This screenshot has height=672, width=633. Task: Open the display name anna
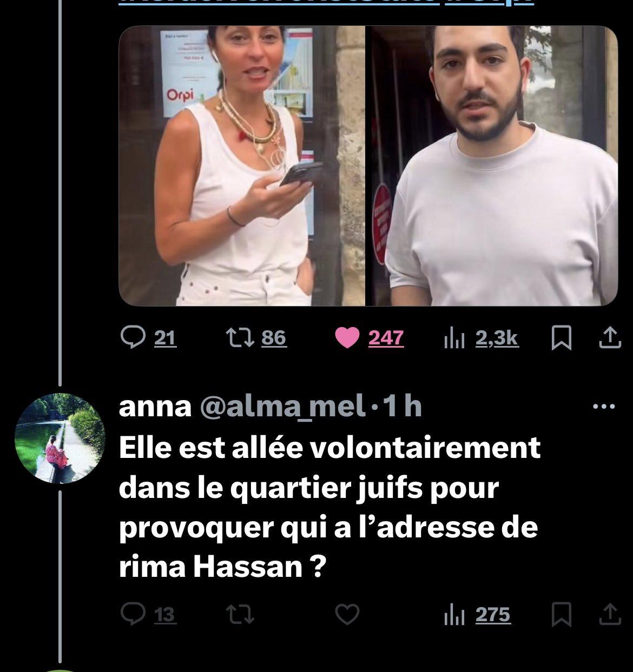click(x=155, y=408)
